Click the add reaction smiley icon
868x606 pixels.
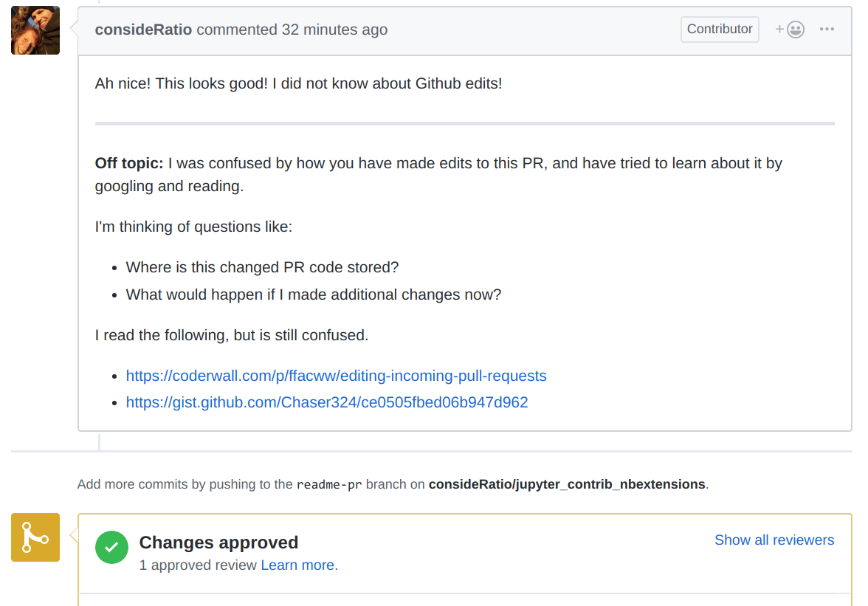pyautogui.click(x=790, y=30)
